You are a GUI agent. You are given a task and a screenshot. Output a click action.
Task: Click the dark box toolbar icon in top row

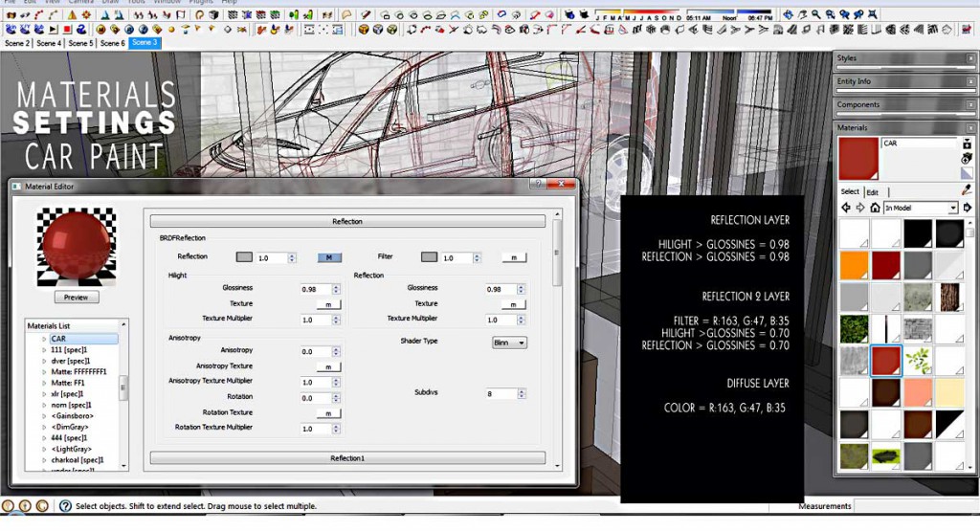213,14
